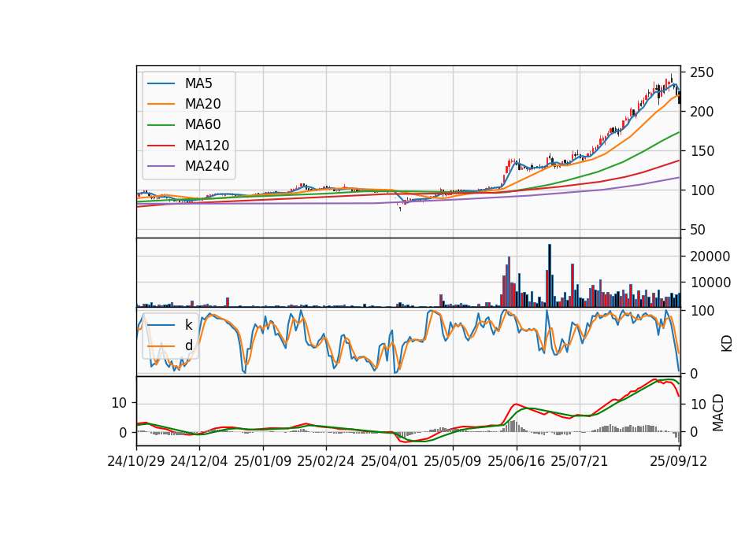Click the tallest volume bar
The width and height of the screenshot is (756, 543).
(x=550, y=275)
